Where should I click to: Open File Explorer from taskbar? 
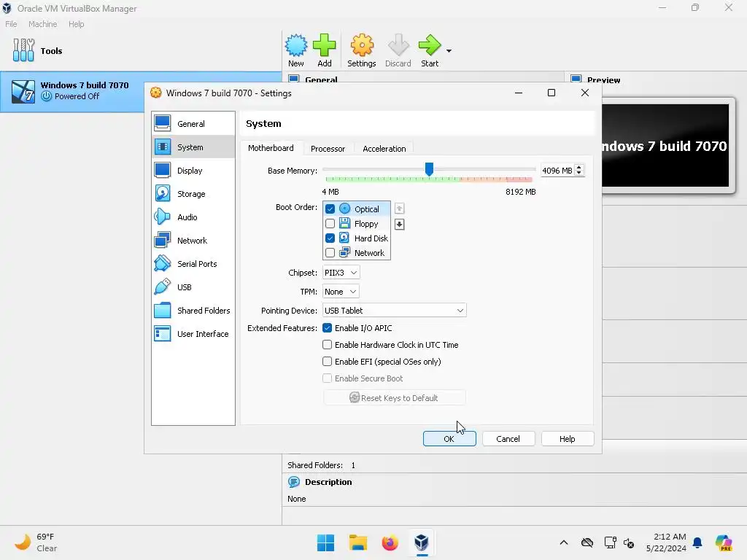point(357,542)
